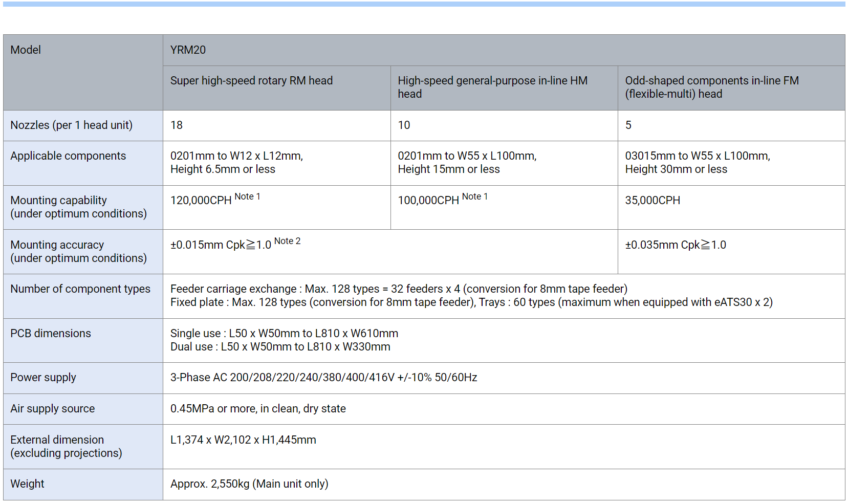
Task: Select the 'PCB dimensions' row label
Action: pyautogui.click(x=83, y=341)
